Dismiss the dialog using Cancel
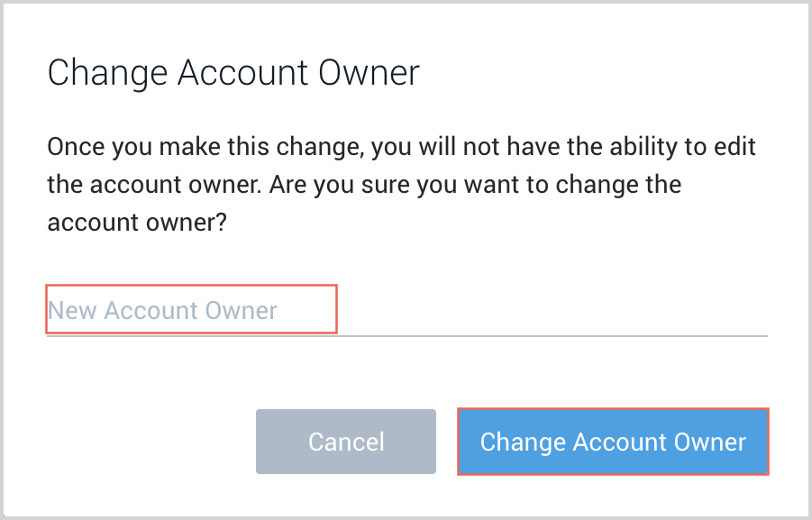The height and width of the screenshot is (520, 812). (x=345, y=442)
